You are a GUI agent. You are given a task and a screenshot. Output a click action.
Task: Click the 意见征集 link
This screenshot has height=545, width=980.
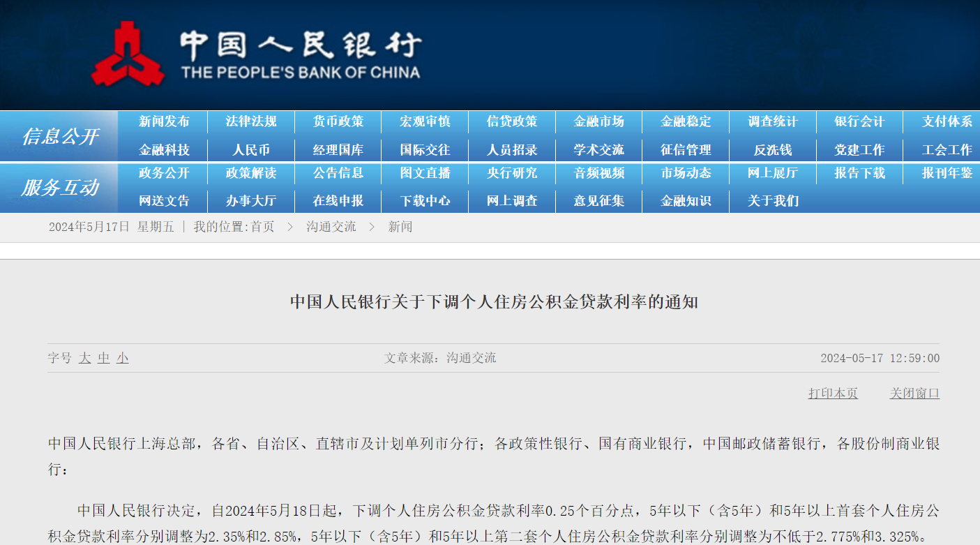click(x=598, y=201)
